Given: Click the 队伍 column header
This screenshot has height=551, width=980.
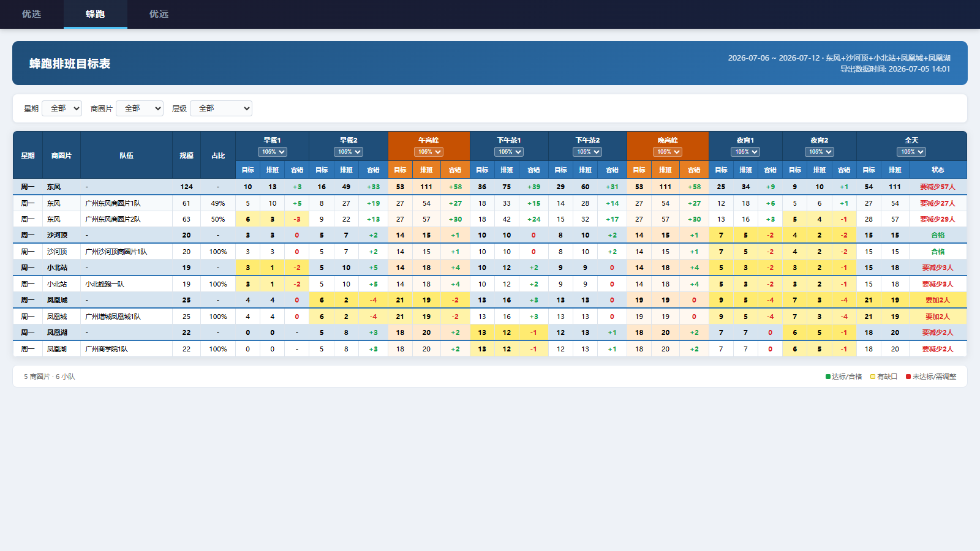Looking at the screenshot, I should (x=126, y=156).
